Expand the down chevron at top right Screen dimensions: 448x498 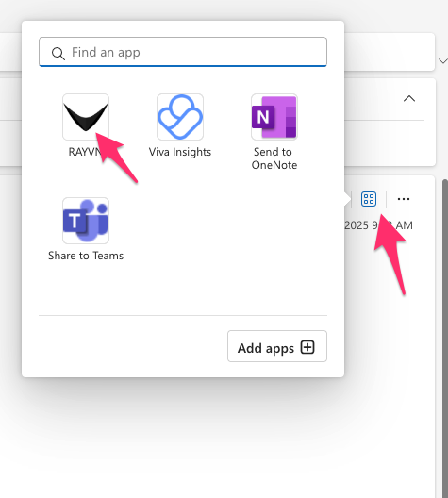coord(443,60)
